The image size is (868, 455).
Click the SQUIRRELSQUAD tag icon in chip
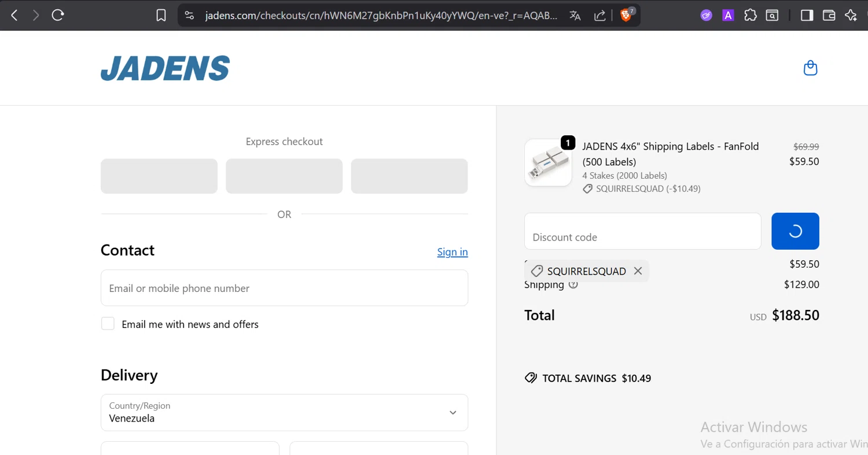coord(537,271)
